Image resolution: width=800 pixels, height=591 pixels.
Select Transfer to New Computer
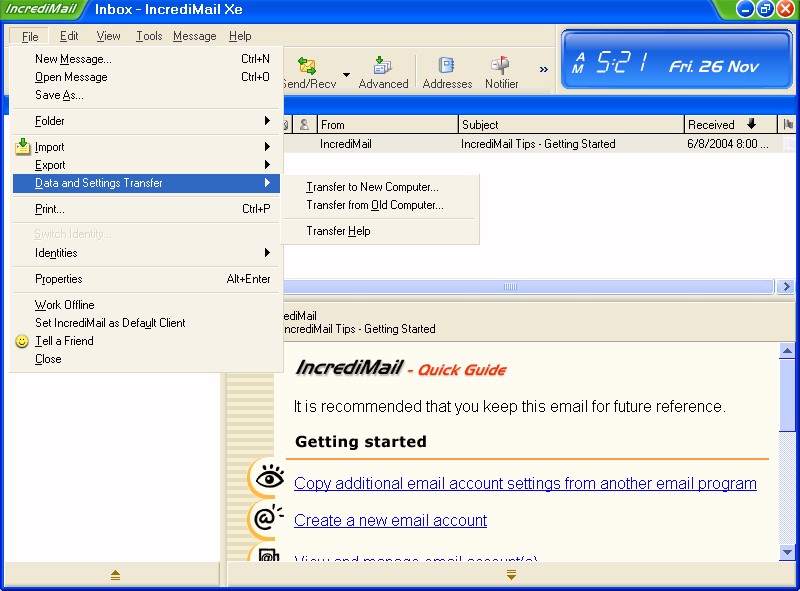click(x=372, y=187)
